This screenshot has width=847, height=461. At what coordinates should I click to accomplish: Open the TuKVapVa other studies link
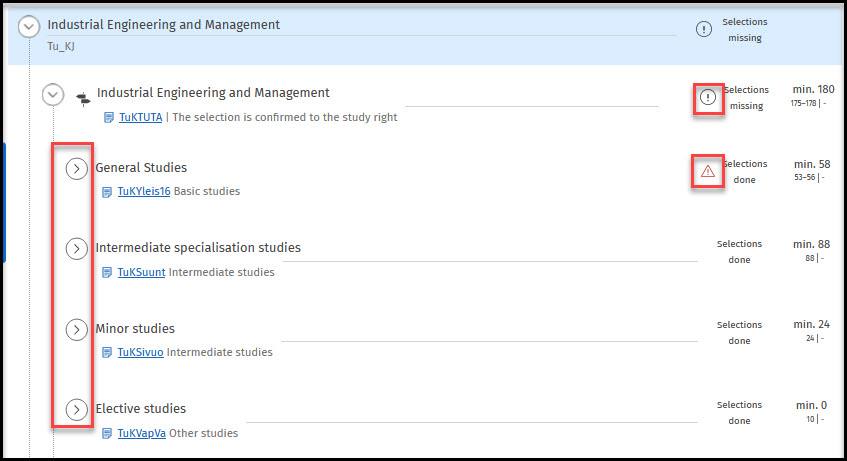143,434
